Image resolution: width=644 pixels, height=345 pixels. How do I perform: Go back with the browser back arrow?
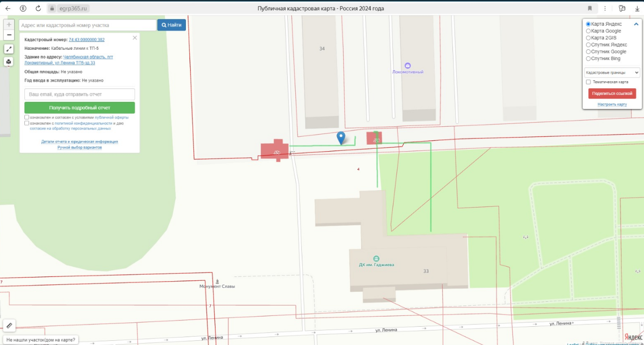pyautogui.click(x=8, y=8)
